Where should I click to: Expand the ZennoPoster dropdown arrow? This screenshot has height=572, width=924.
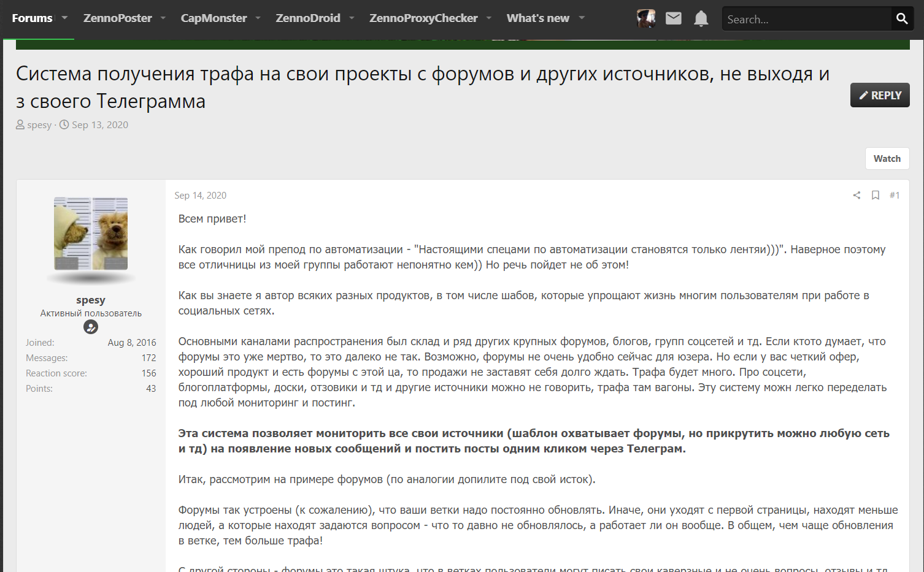[163, 18]
